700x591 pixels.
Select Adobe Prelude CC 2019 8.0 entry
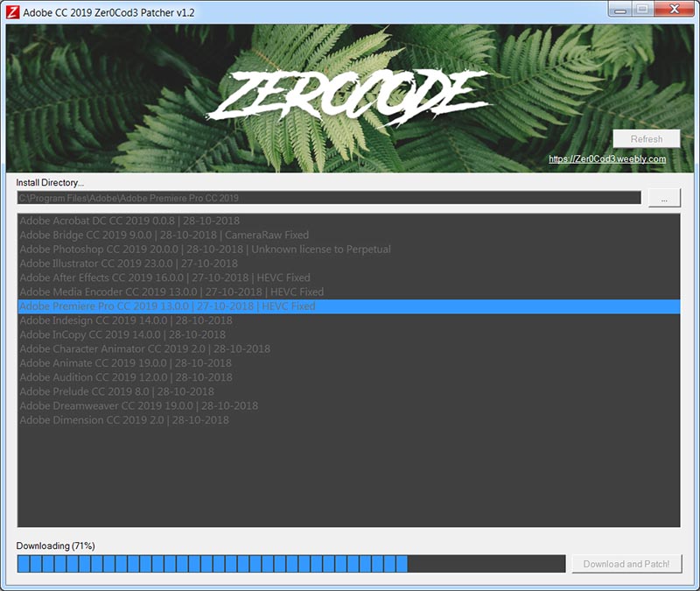[348, 391]
